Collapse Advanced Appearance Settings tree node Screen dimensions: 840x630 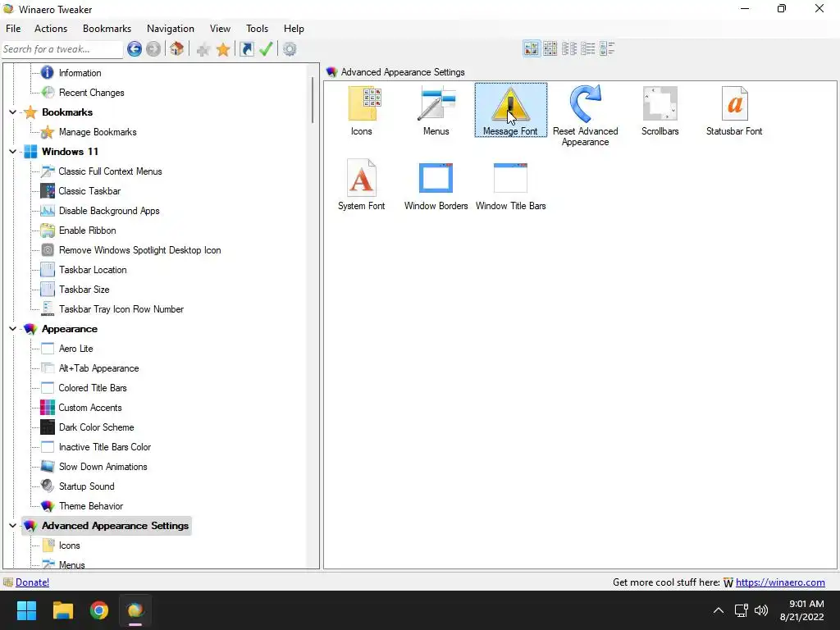pos(12,526)
